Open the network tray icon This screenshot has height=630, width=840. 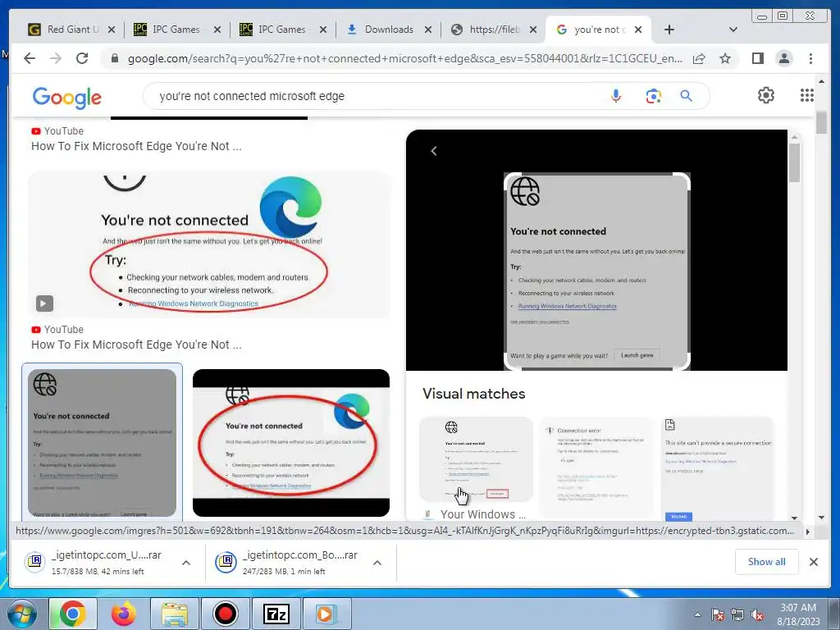coord(737,615)
